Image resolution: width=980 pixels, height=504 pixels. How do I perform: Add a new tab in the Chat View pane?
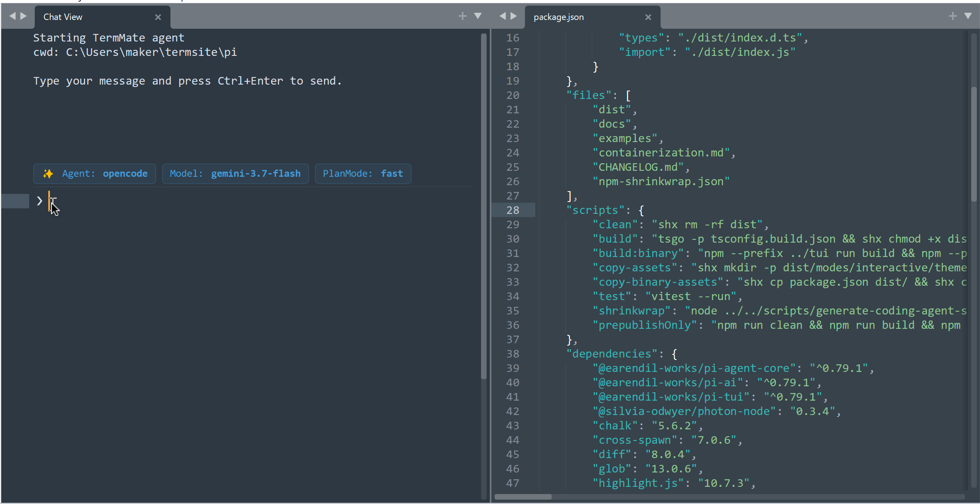462,16
